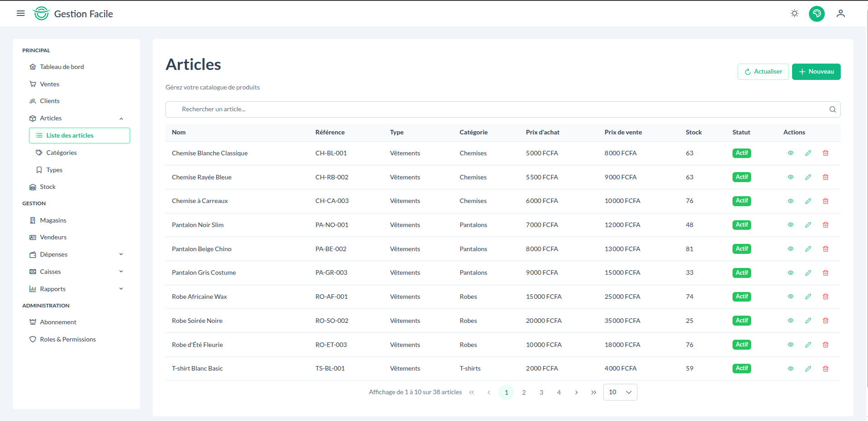Image resolution: width=868 pixels, height=421 pixels.
Task: Click the Gestion Facile logo
Action: pos(73,14)
